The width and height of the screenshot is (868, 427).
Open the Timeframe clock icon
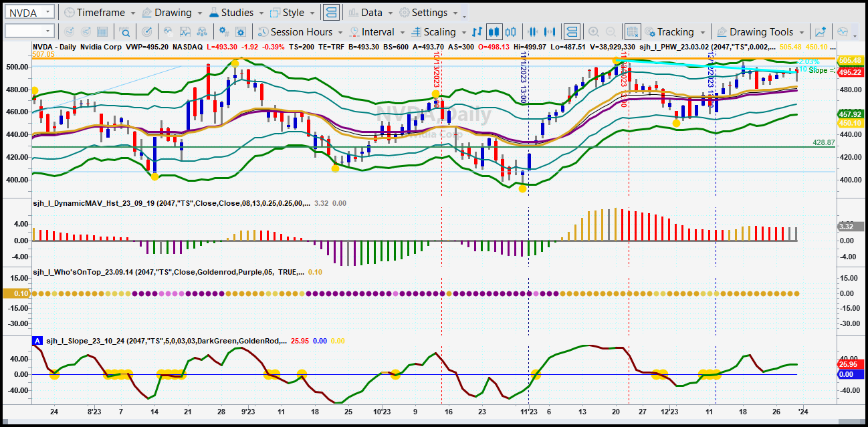click(69, 13)
